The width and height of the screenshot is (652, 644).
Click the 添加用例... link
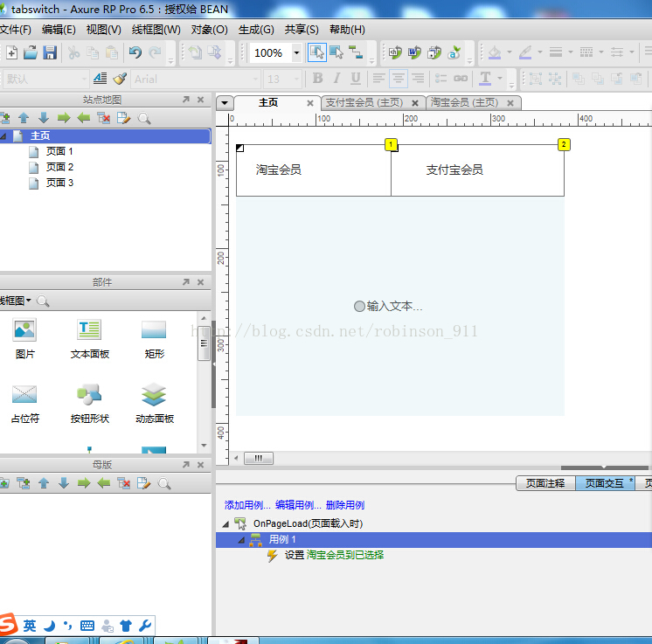(247, 505)
